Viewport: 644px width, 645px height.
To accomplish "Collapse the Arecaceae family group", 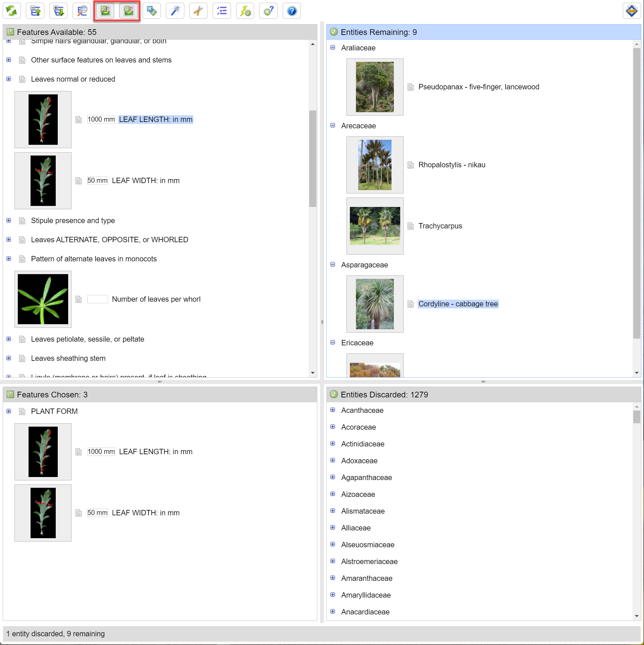I will 333,125.
